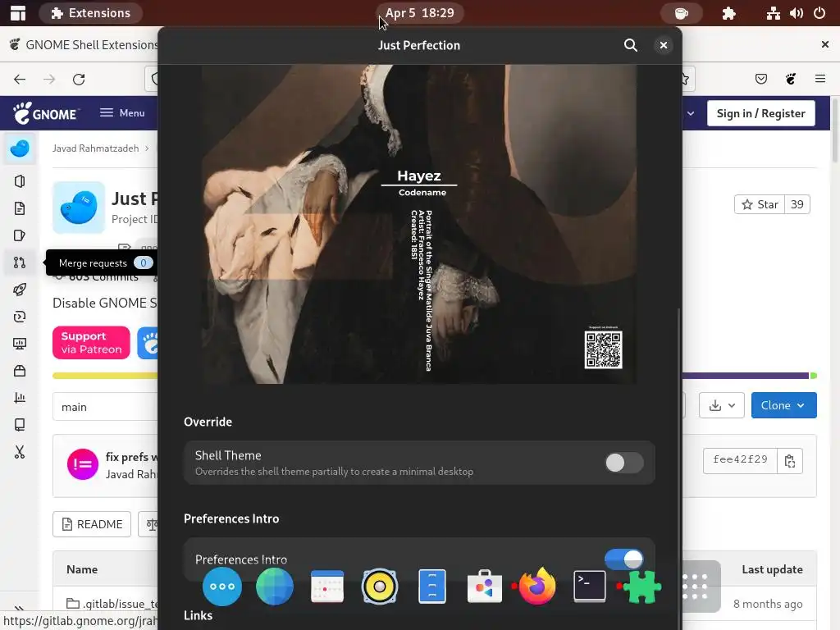The height and width of the screenshot is (630, 840).
Task: Click the QR code in banner
Action: (x=603, y=349)
